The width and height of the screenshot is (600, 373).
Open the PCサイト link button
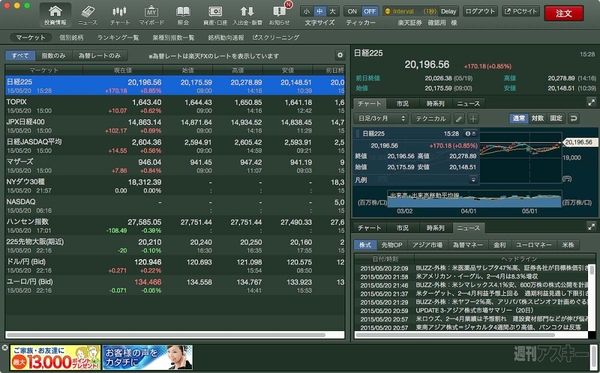[521, 11]
